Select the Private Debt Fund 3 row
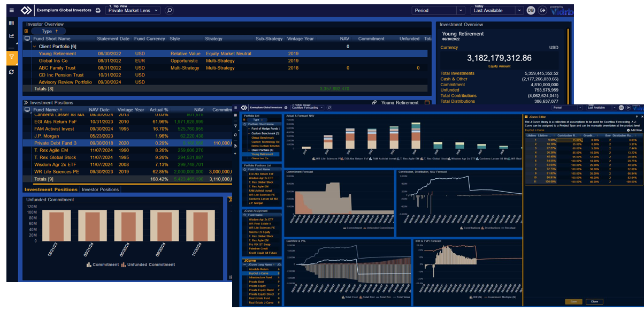 [x=128, y=143]
